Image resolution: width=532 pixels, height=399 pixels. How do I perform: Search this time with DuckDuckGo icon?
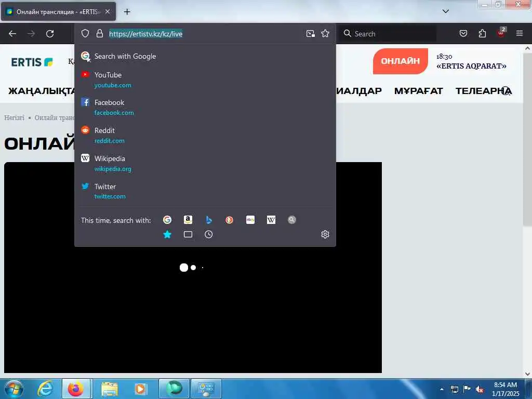point(229,220)
